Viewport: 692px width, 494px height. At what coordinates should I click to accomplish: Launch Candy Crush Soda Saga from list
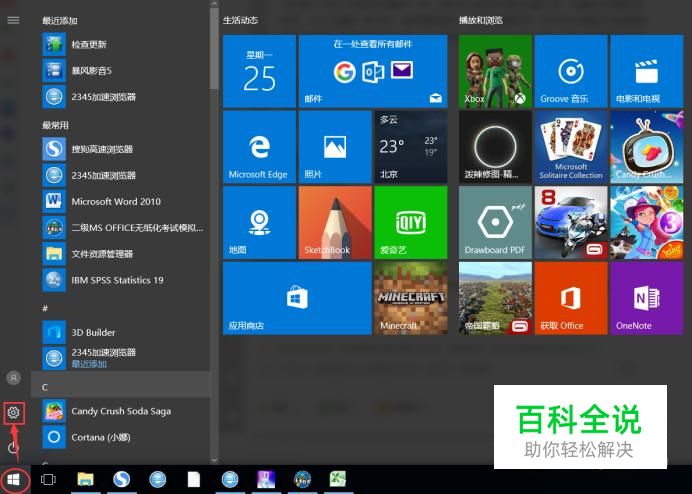[120, 411]
